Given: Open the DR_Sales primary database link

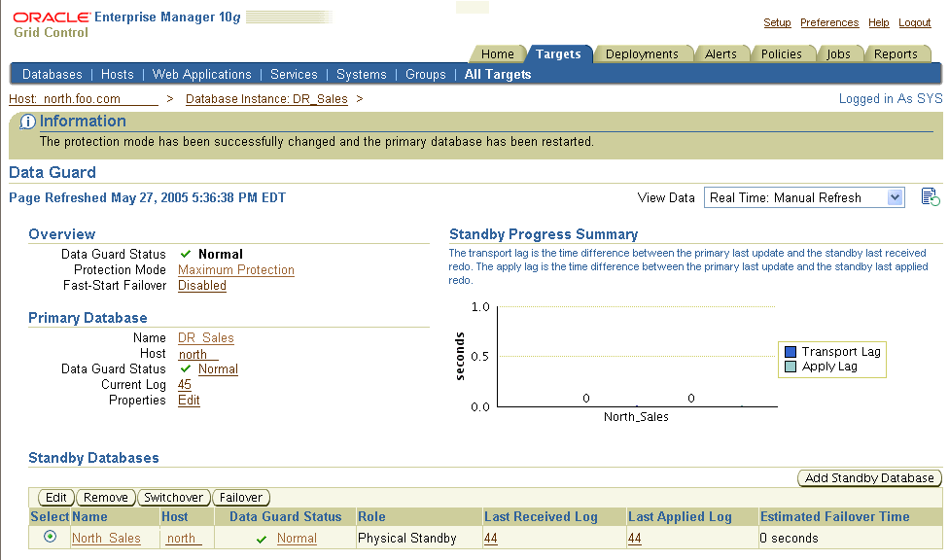Looking at the screenshot, I should [x=205, y=337].
